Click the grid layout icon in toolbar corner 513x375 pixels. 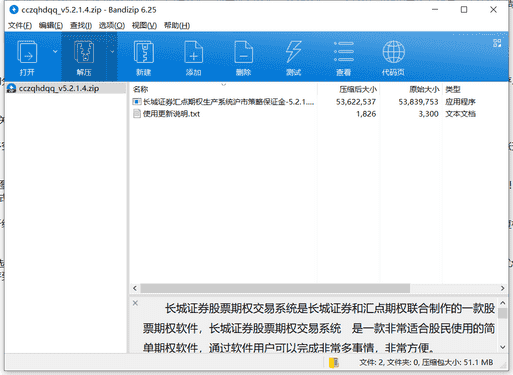click(x=497, y=43)
